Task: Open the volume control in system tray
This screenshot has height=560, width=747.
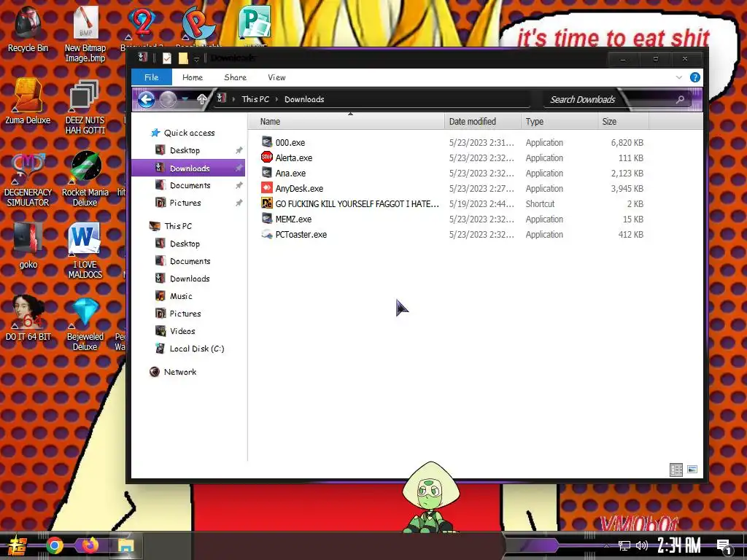Action: click(642, 545)
